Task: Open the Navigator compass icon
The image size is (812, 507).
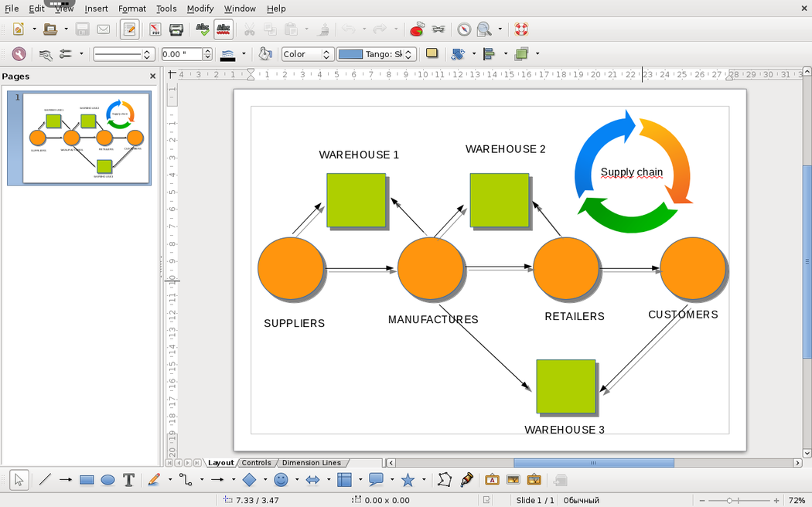Action: 464,30
